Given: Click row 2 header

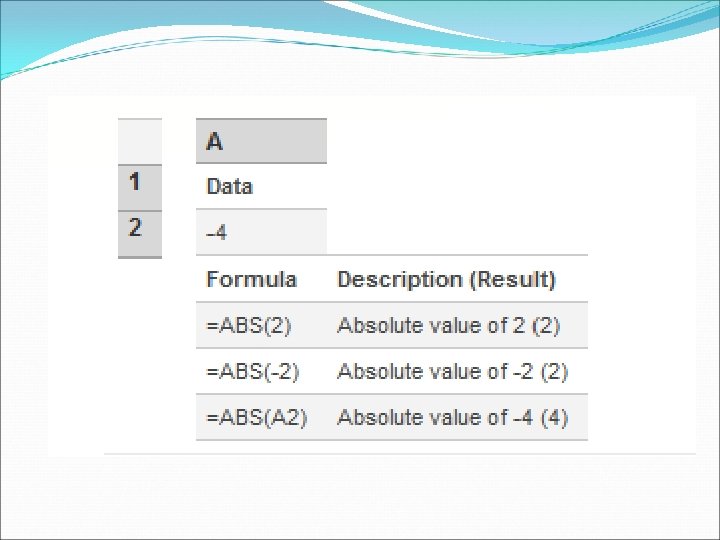Looking at the screenshot, I should [140, 234].
